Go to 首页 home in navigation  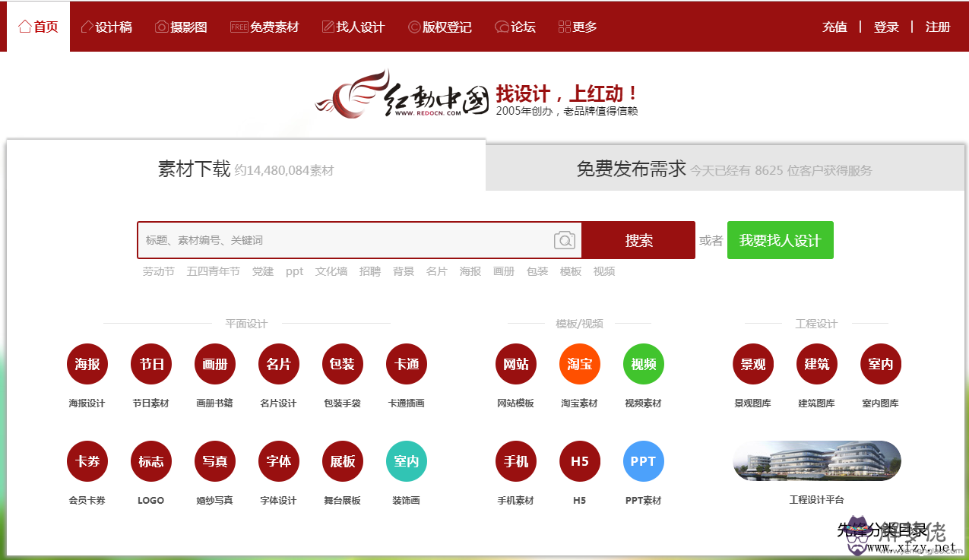click(x=38, y=27)
